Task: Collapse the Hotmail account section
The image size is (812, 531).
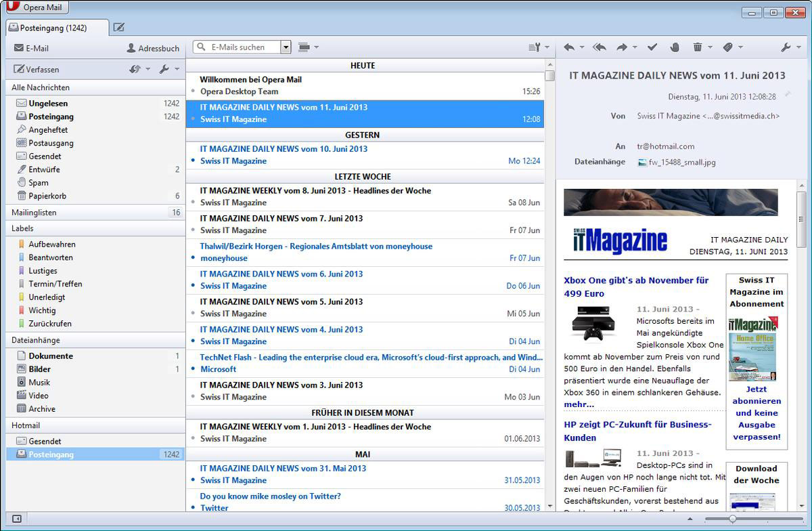Action: point(95,425)
